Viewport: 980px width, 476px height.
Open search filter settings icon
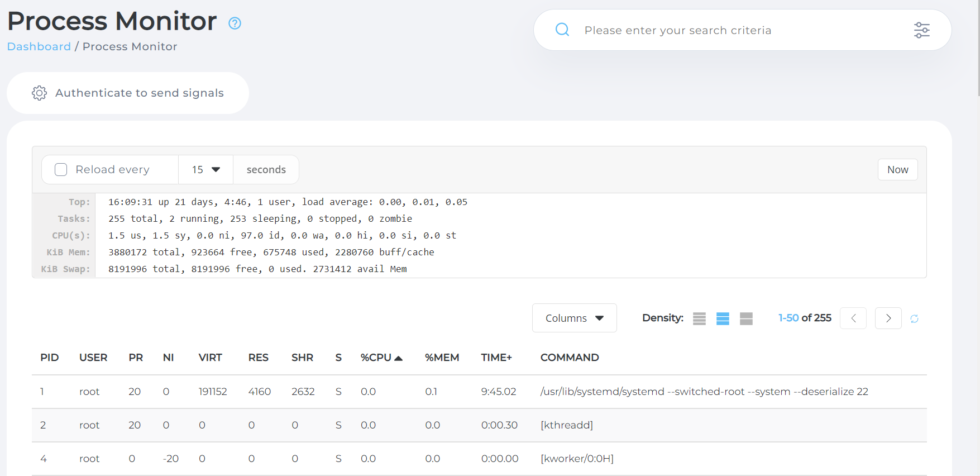(921, 30)
